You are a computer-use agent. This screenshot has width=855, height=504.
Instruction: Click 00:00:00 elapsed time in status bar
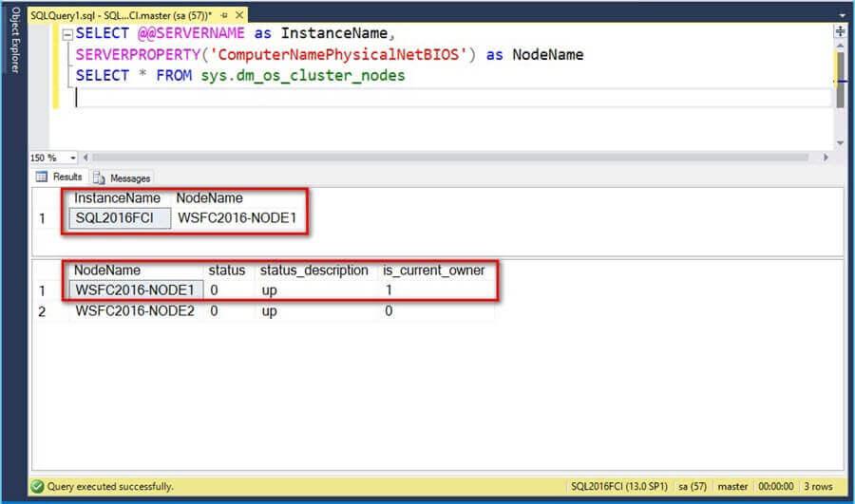(x=776, y=487)
